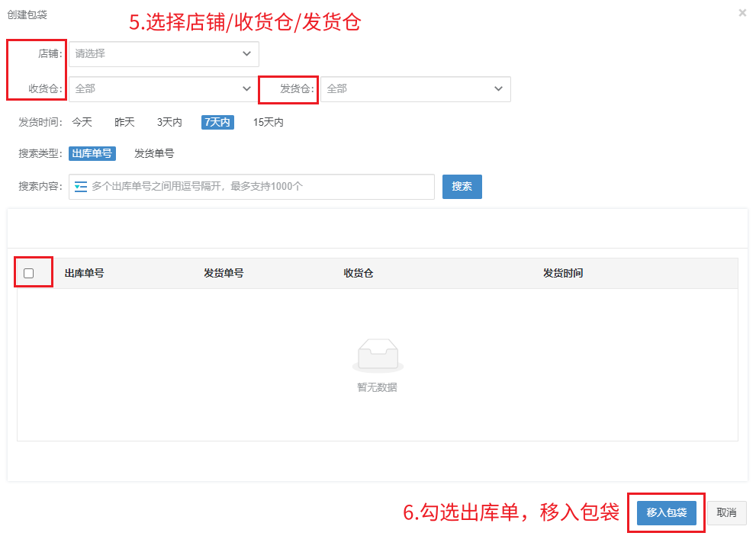Click the search content input field
Image resolution: width=756 pixels, height=536 pixels.
click(252, 187)
